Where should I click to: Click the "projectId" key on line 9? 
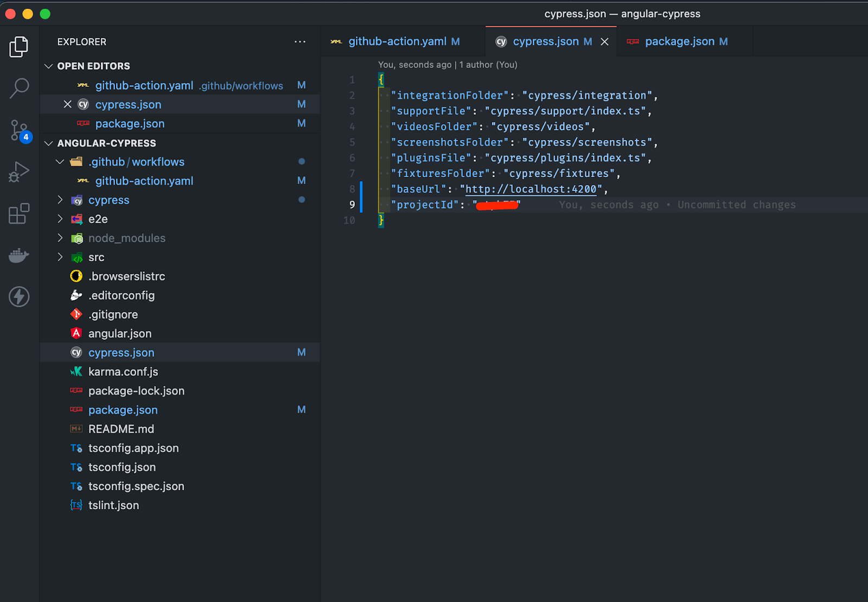pyautogui.click(x=425, y=205)
